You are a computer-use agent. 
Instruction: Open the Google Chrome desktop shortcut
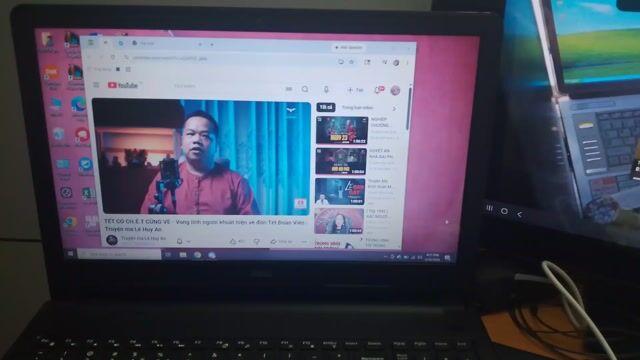click(x=71, y=223)
